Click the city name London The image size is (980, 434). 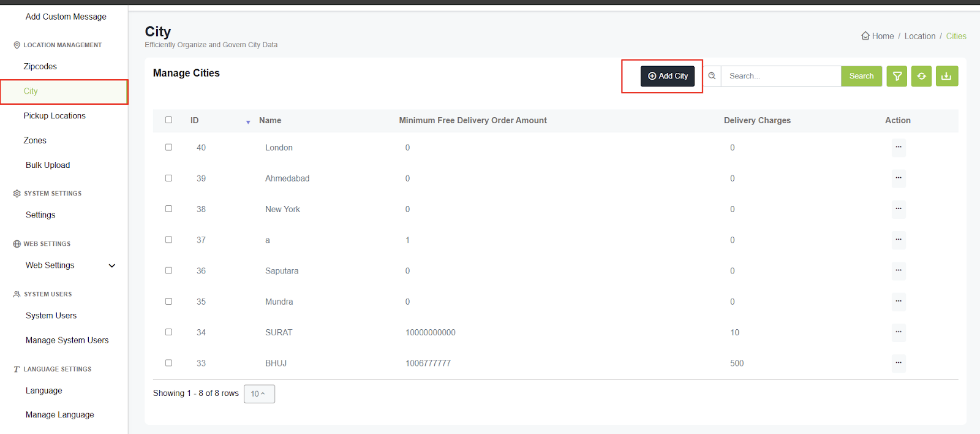pos(279,148)
